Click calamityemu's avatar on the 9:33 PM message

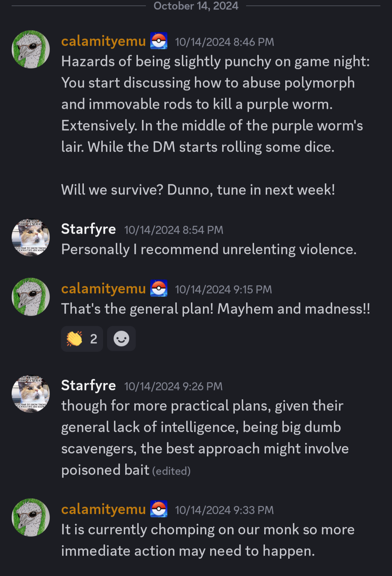tap(31, 517)
